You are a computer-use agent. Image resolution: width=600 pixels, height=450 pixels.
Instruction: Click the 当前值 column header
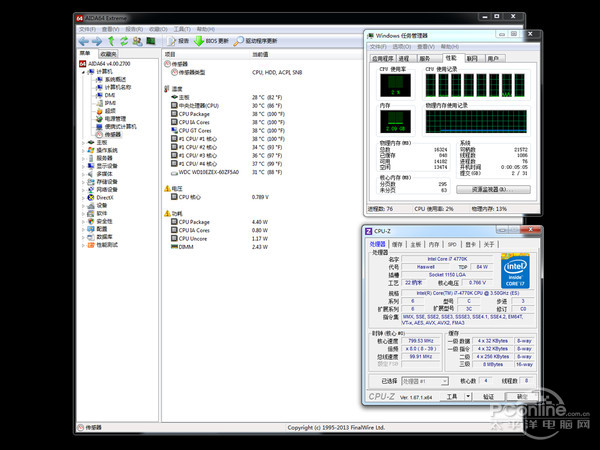[260, 54]
